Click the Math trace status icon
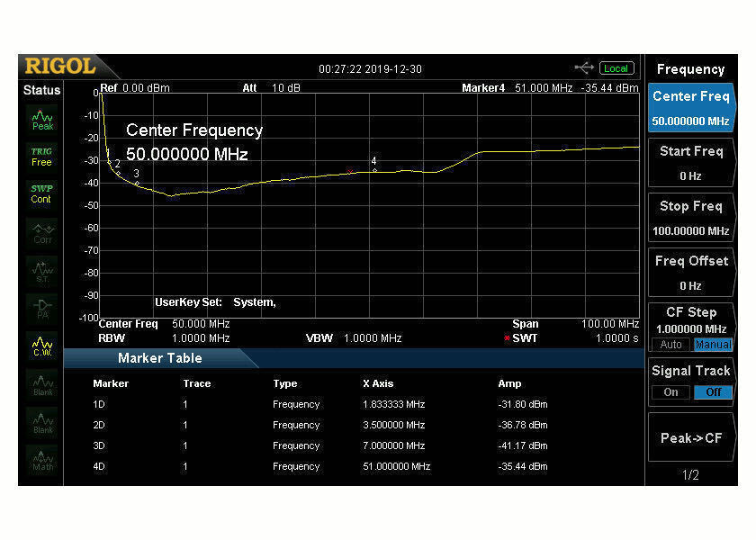Image resolution: width=756 pixels, height=540 pixels. [x=42, y=461]
